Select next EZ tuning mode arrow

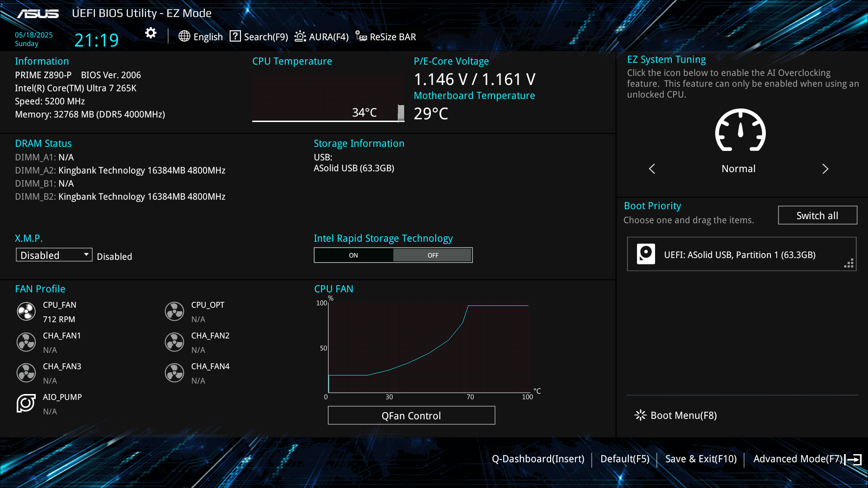826,169
